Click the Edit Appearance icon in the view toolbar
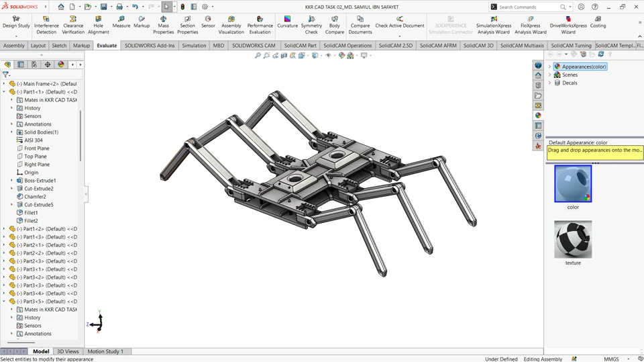644x362 pixels. 341,55
